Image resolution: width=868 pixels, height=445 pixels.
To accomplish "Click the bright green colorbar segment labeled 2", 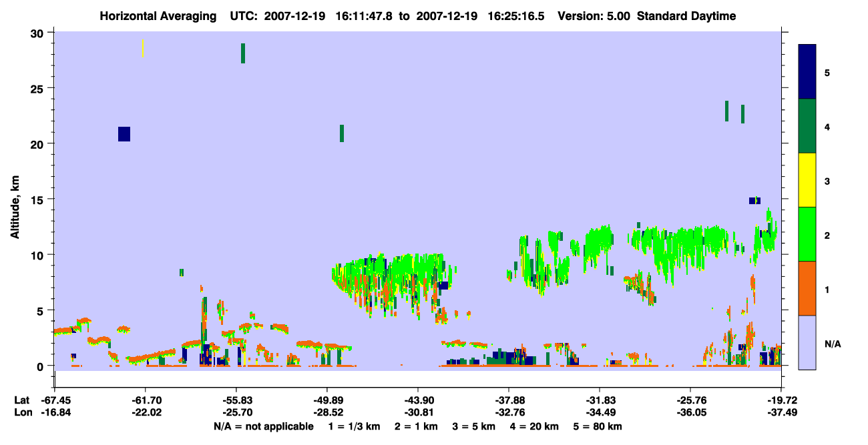I will coord(807,234).
